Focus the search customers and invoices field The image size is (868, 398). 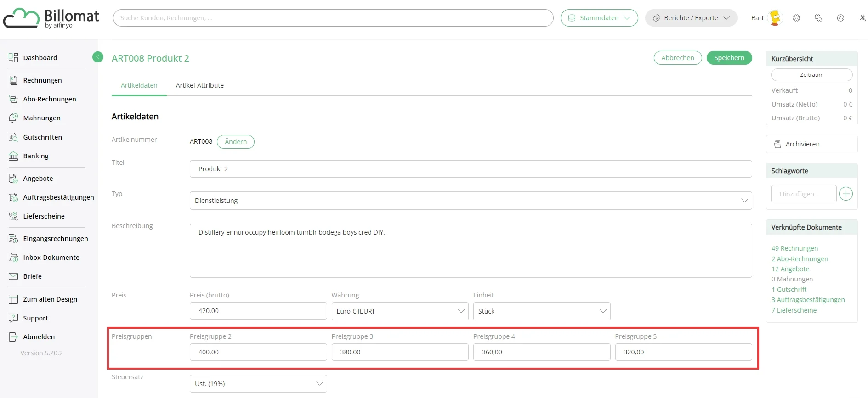point(333,18)
